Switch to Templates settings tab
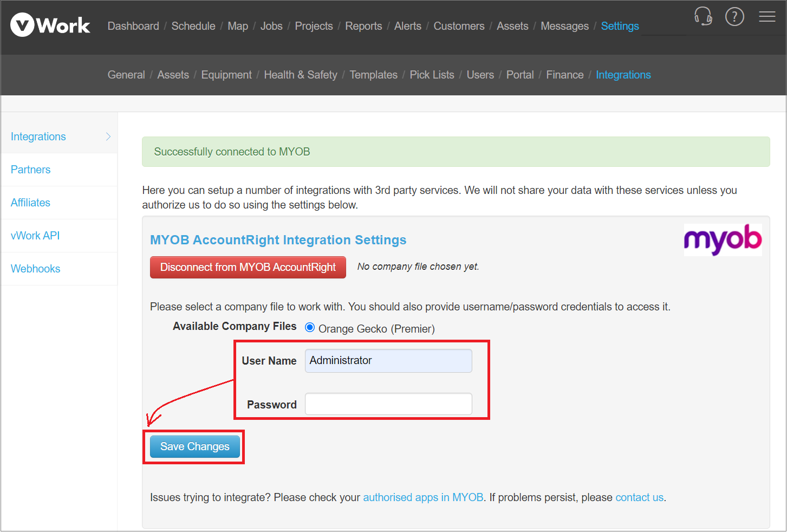Screen dimensions: 787x532 tap(373, 75)
